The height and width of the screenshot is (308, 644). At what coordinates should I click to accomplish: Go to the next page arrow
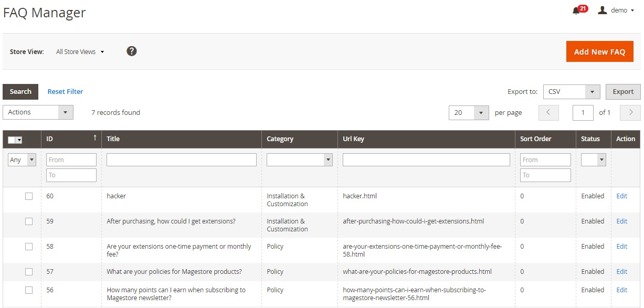point(630,112)
